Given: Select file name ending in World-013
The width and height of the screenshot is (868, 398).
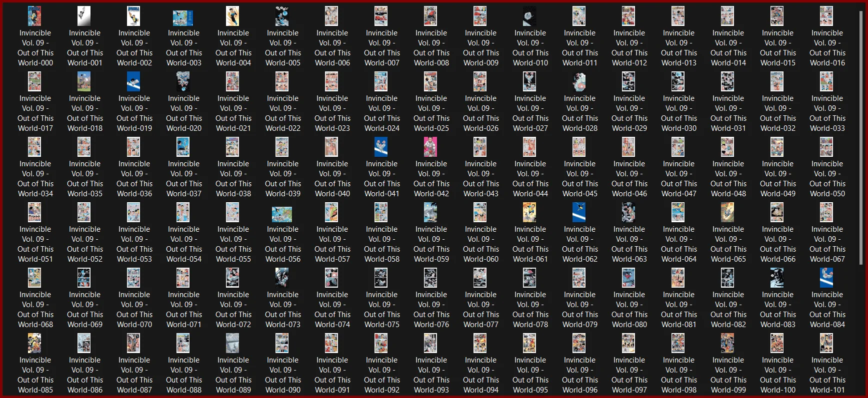Looking at the screenshot, I should [x=679, y=48].
